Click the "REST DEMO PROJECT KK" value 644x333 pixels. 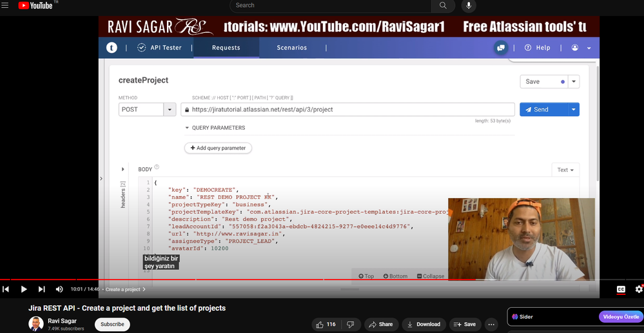pyautogui.click(x=237, y=197)
